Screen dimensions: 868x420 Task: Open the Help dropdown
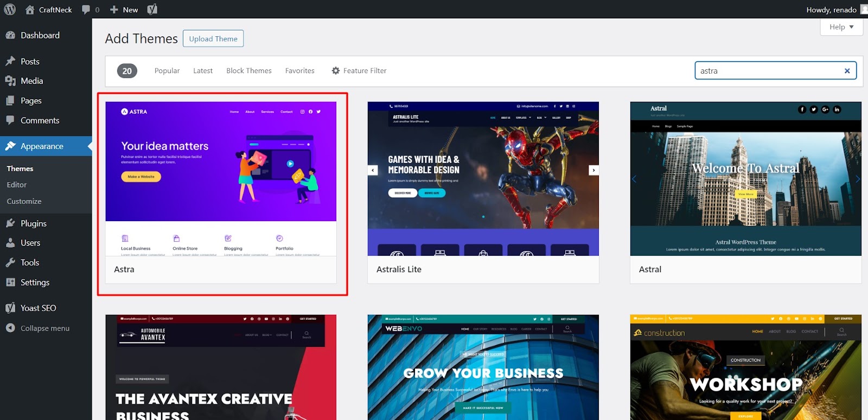(841, 27)
